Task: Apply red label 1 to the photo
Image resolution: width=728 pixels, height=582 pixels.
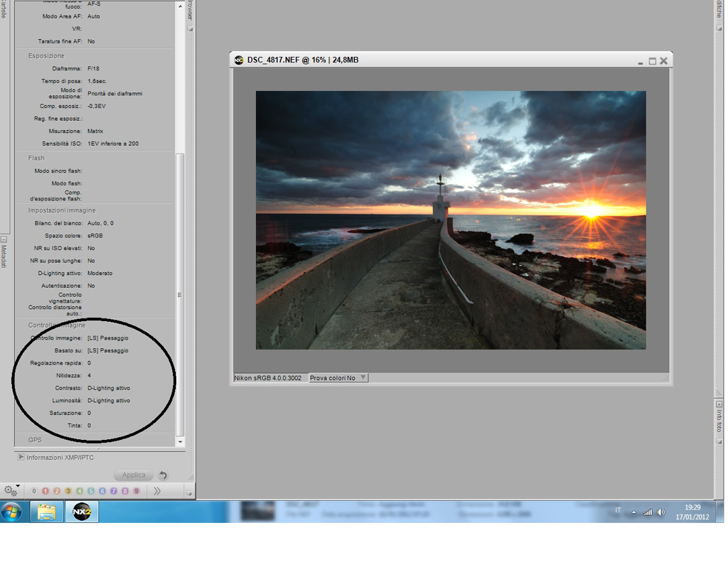Action: 45,491
